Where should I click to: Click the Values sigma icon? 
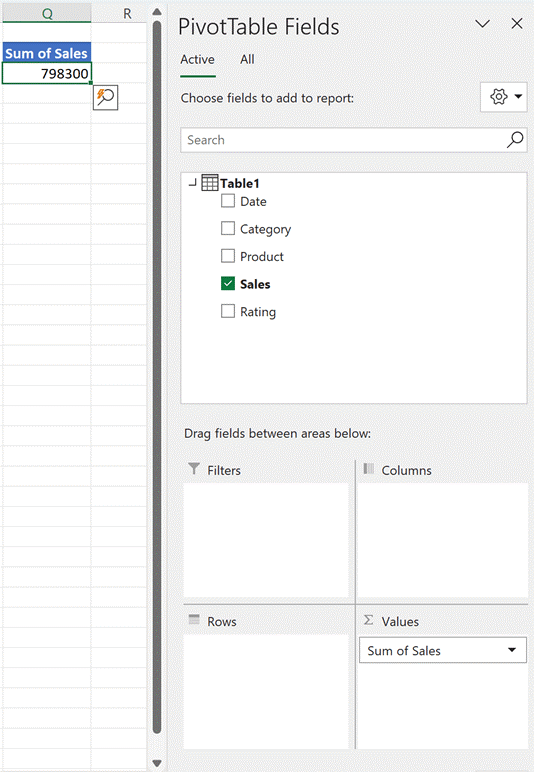369,620
